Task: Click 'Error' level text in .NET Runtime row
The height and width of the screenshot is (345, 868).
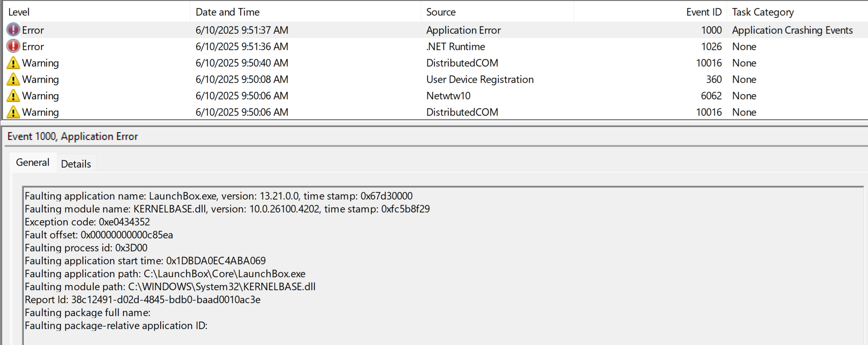Action: [33, 46]
